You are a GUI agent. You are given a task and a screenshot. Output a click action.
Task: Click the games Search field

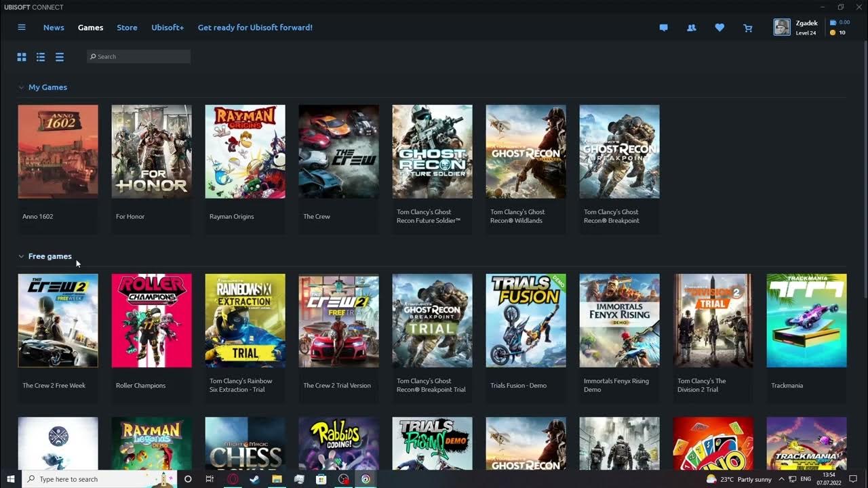click(x=138, y=57)
